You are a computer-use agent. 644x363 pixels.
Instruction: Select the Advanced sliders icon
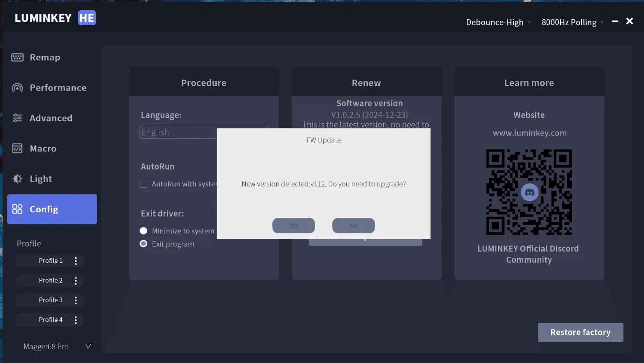click(x=17, y=118)
